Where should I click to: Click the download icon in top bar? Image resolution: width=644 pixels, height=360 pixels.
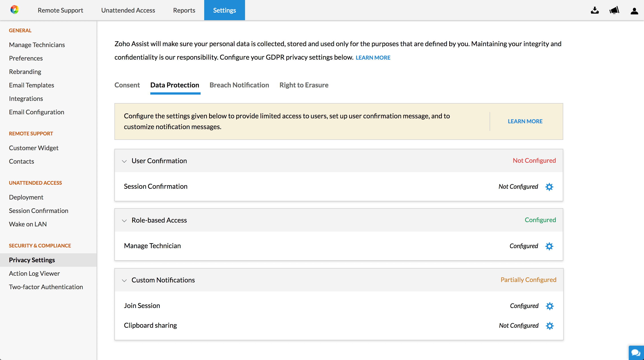[595, 11]
